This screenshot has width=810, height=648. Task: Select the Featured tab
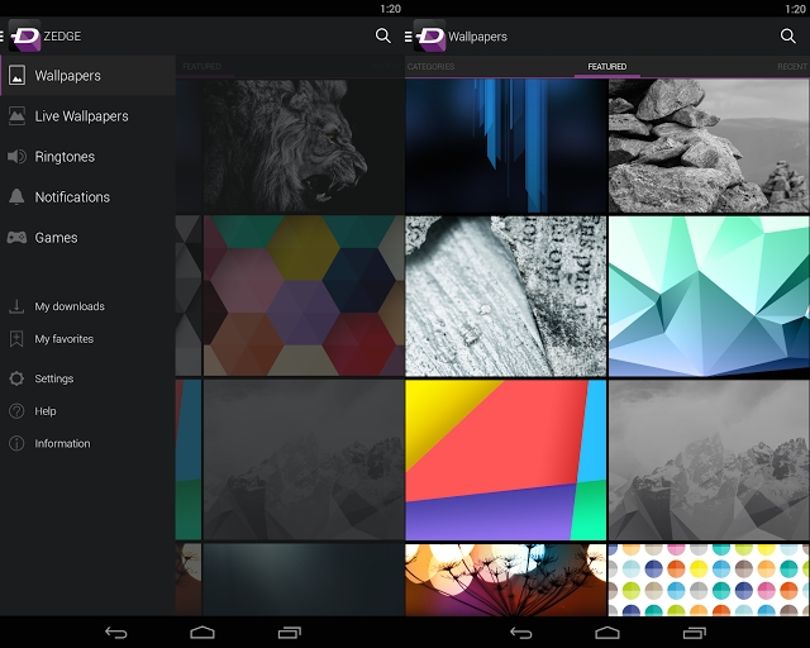click(x=607, y=67)
